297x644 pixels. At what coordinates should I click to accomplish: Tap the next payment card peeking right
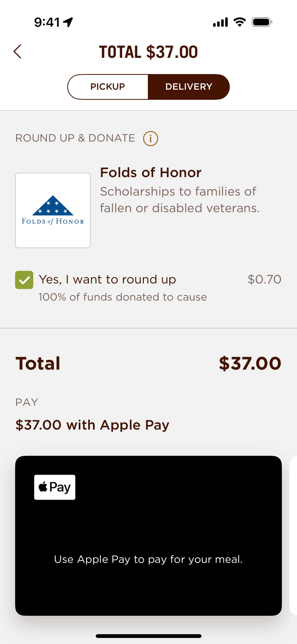(293, 535)
